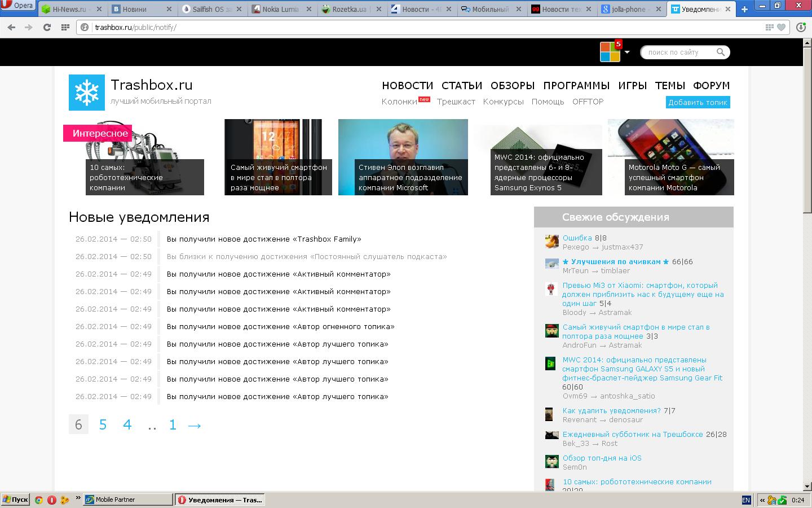Open the '10 самых: робототехнические компании' featured tile
Image resolution: width=812 pixels, height=508 pixels.
pos(144,157)
